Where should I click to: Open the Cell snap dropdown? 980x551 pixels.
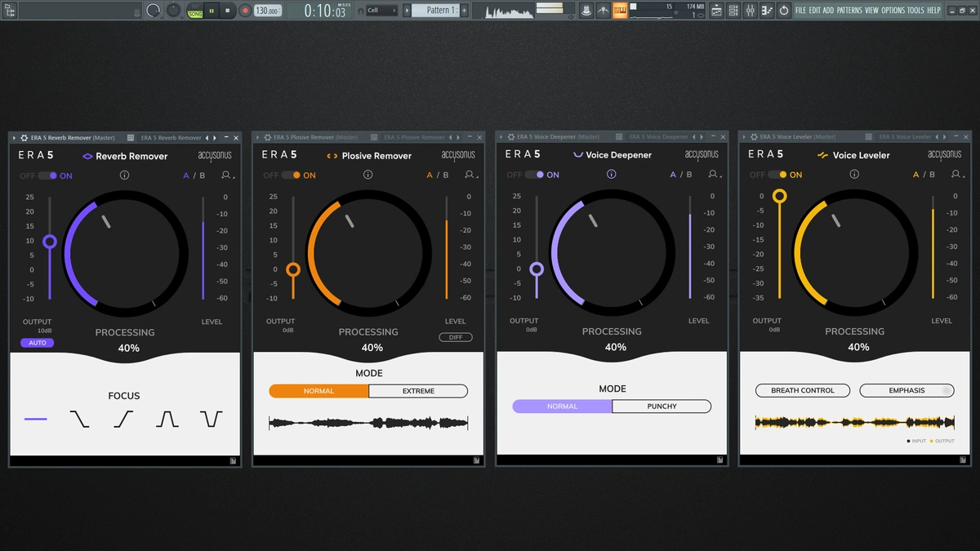coord(381,11)
